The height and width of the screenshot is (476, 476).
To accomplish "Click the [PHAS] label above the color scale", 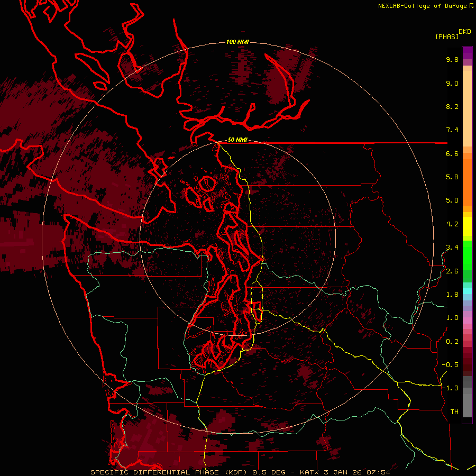I will point(447,36).
